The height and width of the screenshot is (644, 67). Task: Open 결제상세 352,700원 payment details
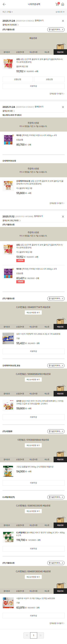coord(12,221)
